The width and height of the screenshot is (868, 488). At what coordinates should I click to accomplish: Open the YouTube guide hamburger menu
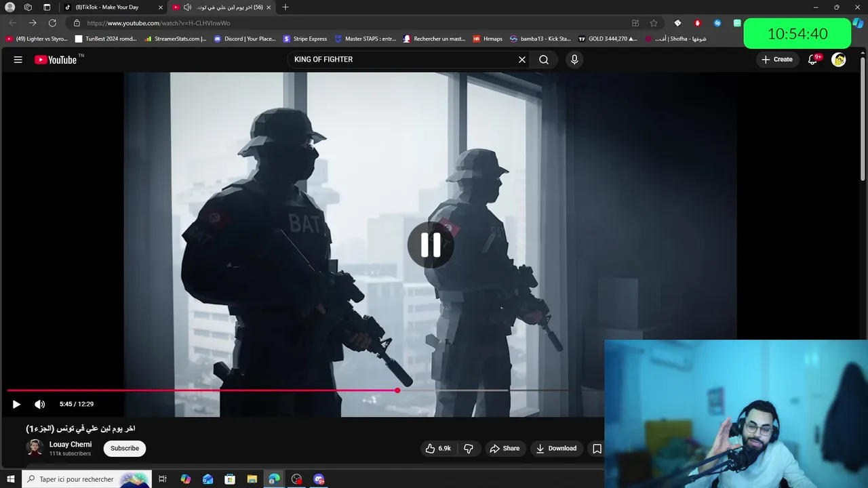(x=18, y=60)
